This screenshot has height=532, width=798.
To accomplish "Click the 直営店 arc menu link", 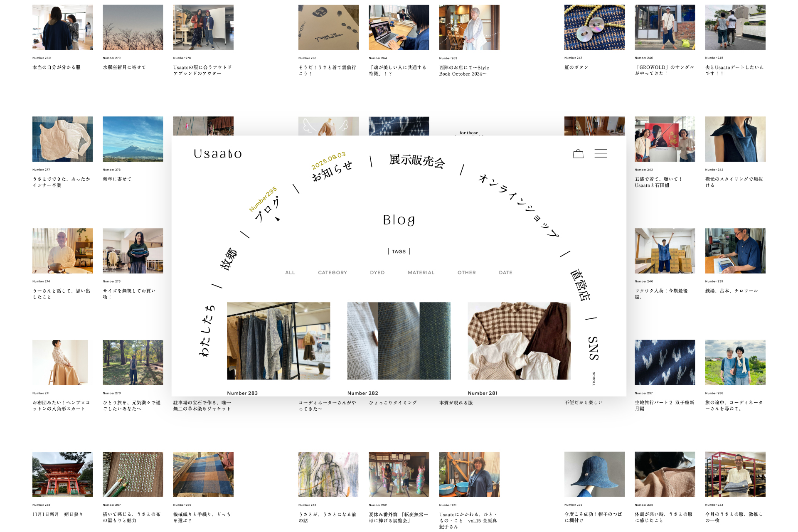I will [580, 285].
